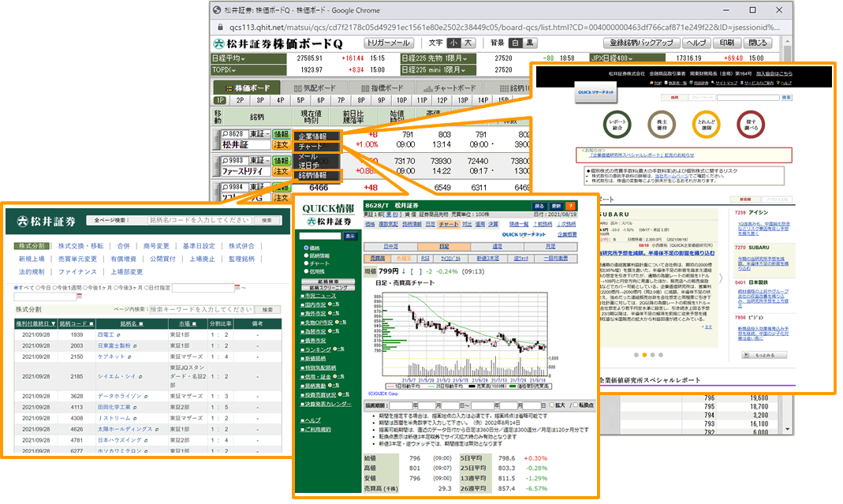Sort by 銘柄コード column header
Viewport: 843px width, 504px height.
click(76, 324)
